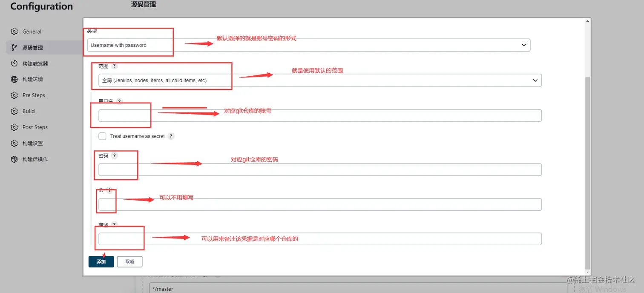Open help icon next to 密码
This screenshot has width=644, height=293.
point(114,156)
